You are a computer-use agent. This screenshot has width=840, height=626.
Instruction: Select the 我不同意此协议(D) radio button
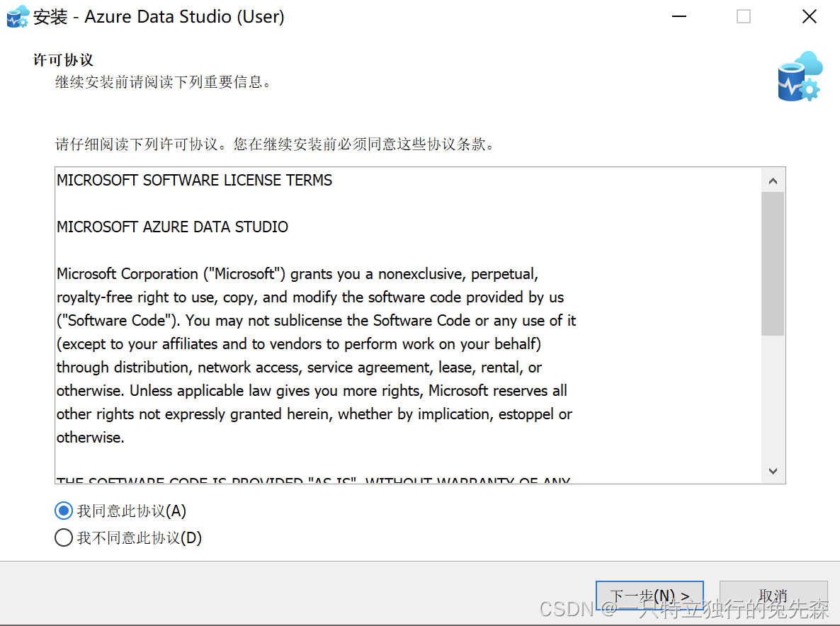coord(64,537)
